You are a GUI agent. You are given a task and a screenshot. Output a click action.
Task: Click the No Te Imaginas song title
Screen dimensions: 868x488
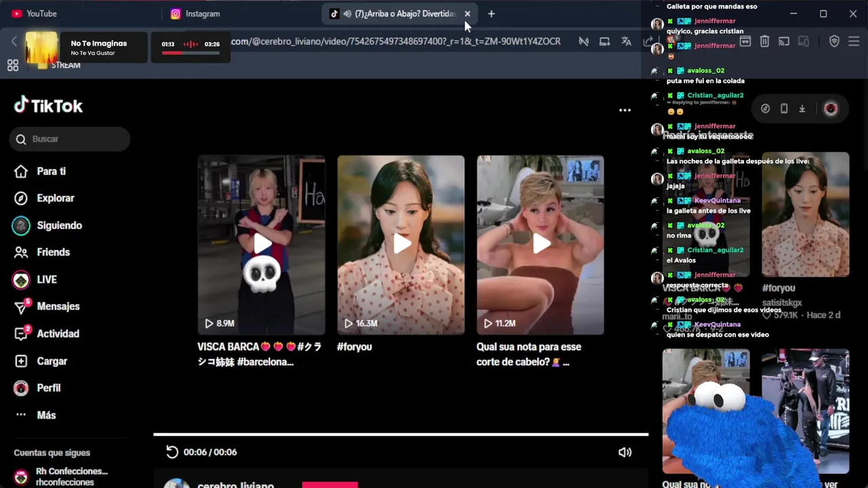tap(99, 43)
